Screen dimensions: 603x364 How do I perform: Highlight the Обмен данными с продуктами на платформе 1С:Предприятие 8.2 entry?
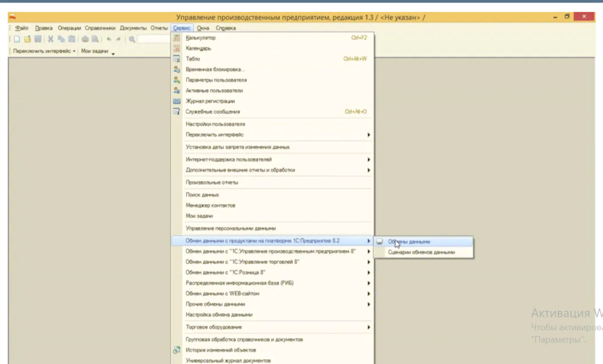point(272,241)
